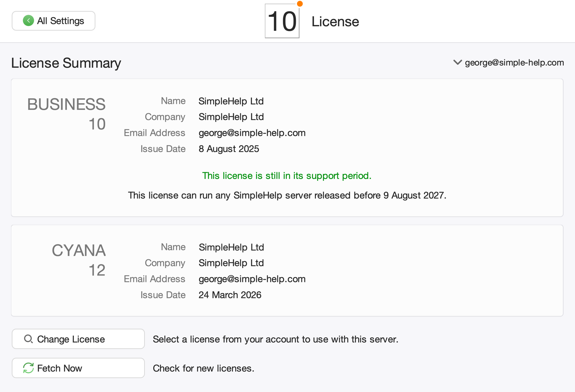This screenshot has width=575, height=392.
Task: Click Issue Date 24 March 2026
Action: click(x=230, y=295)
